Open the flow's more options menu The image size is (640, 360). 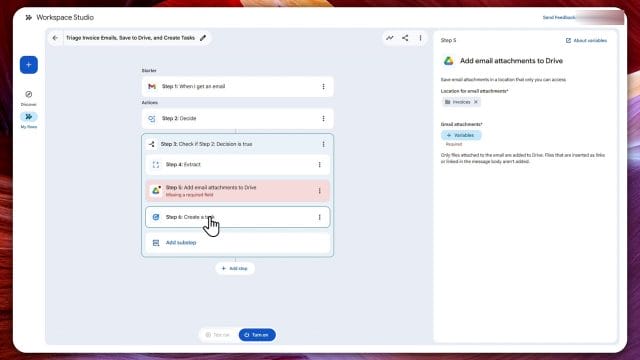[420, 38]
